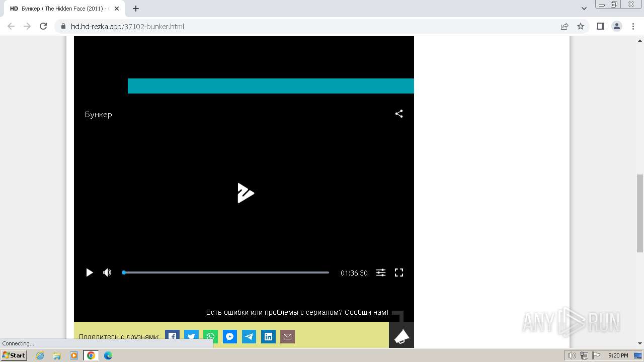Share the page via WhatsApp

tap(210, 336)
